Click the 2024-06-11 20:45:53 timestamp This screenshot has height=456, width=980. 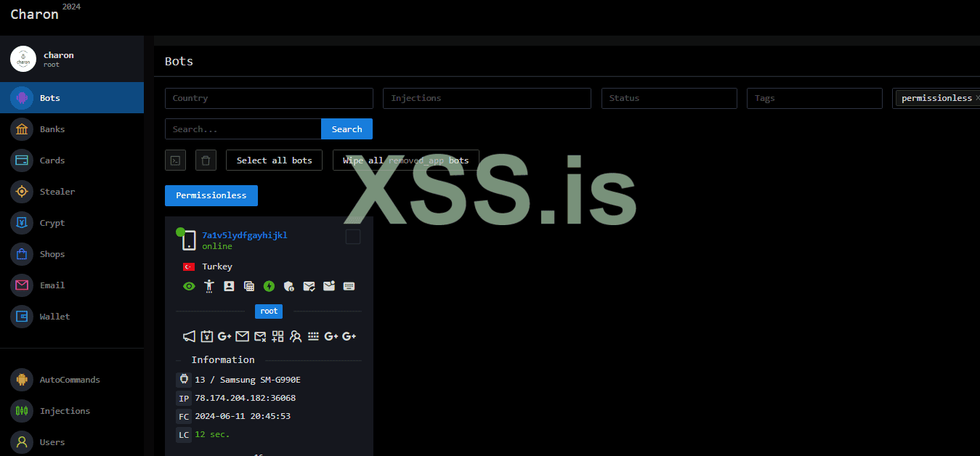coord(243,416)
